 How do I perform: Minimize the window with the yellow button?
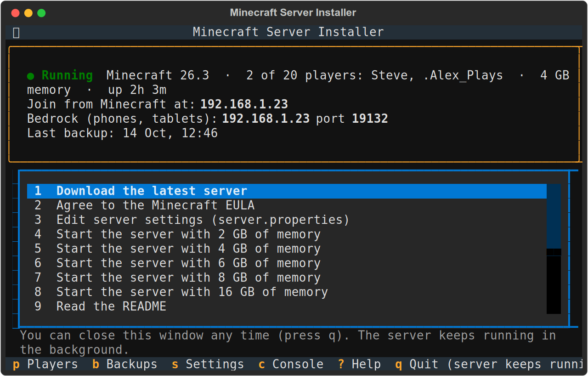pyautogui.click(x=28, y=13)
